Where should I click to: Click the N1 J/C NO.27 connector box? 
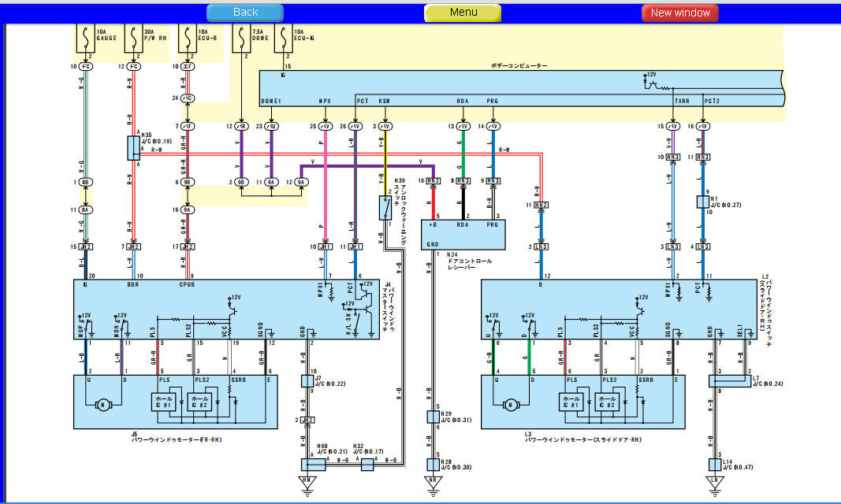702,202
